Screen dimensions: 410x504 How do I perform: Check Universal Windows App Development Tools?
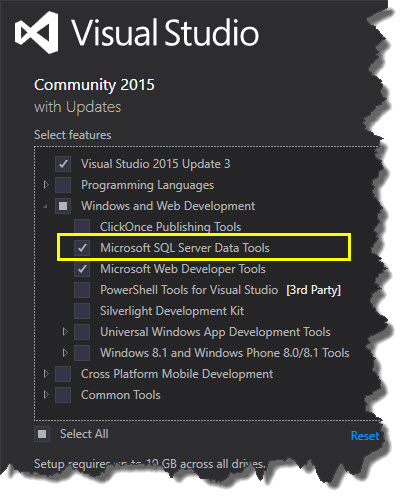(x=82, y=332)
